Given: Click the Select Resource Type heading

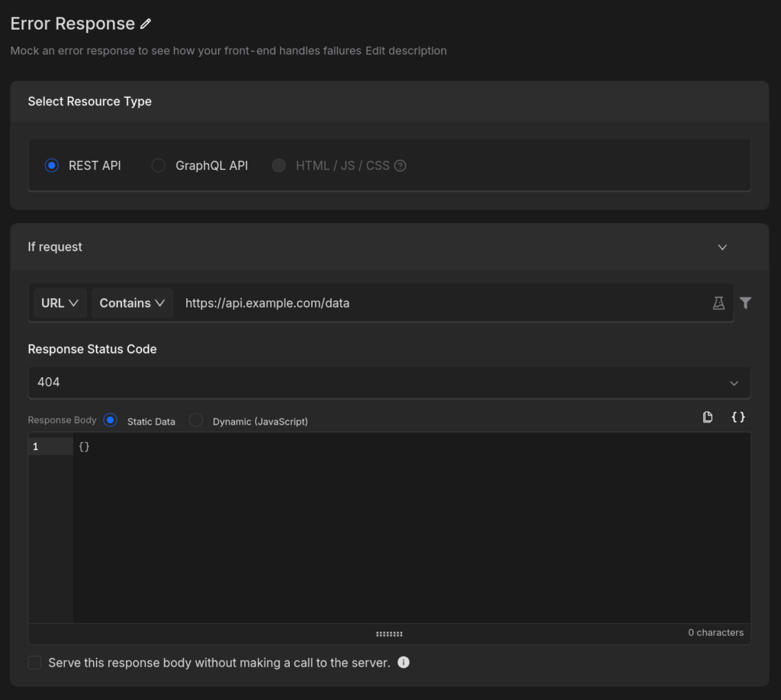Looking at the screenshot, I should click(x=90, y=101).
